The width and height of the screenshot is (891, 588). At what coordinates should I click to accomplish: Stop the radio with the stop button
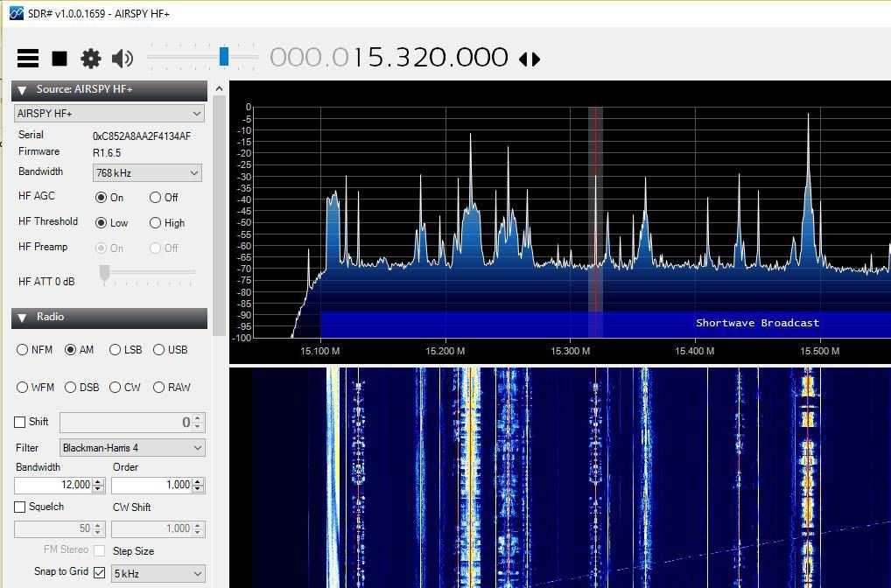point(60,58)
